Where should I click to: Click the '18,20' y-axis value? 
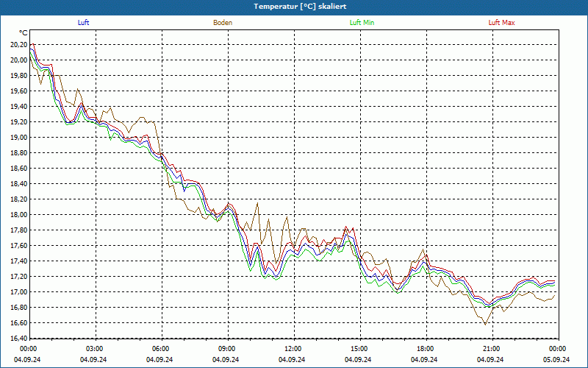[19, 199]
